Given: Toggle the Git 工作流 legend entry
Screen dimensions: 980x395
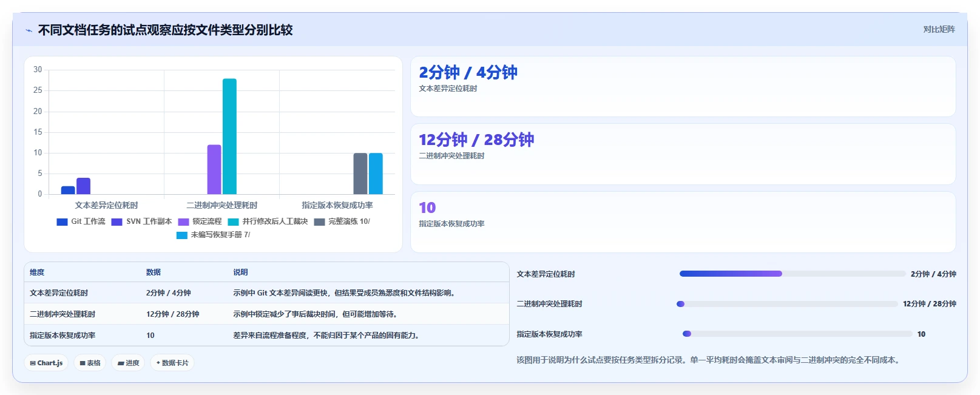Looking at the screenshot, I should [x=81, y=221].
